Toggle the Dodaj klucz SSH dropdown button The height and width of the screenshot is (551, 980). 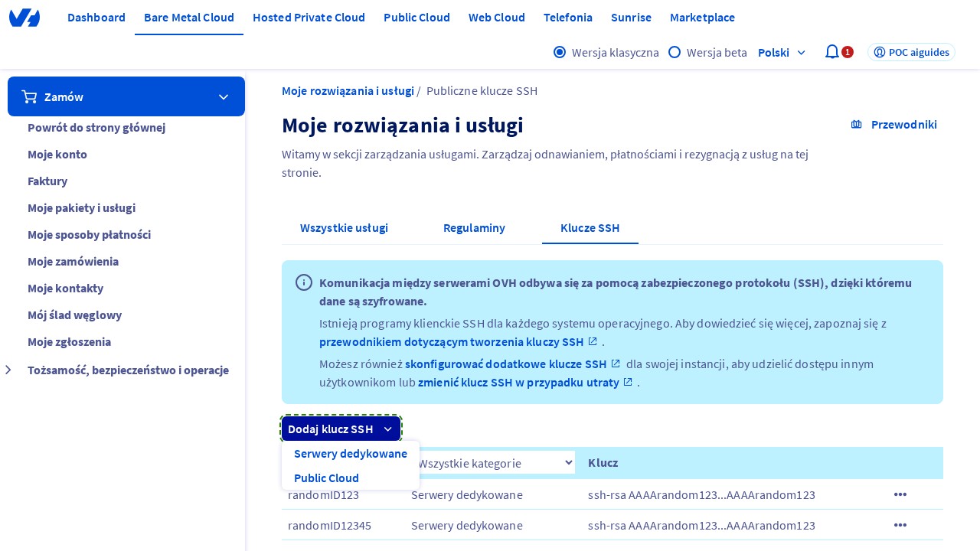(x=341, y=429)
